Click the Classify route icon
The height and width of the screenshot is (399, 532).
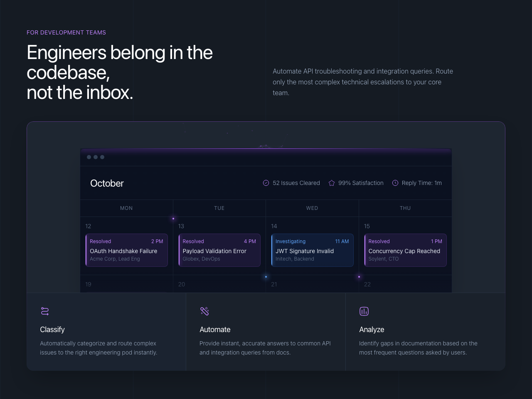pos(45,311)
